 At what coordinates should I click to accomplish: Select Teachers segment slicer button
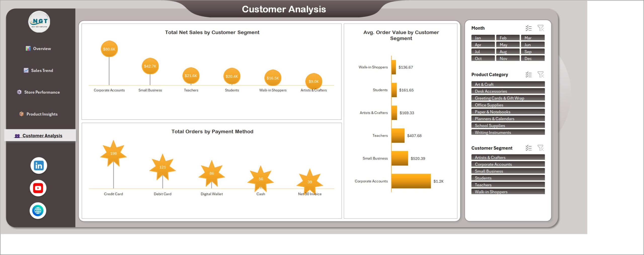[508, 185]
